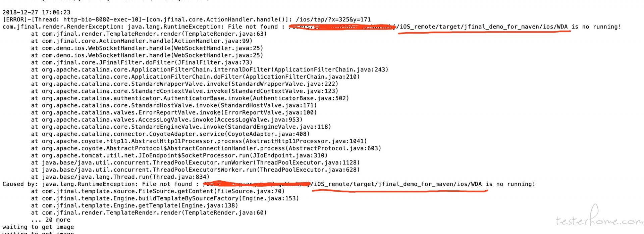Image resolution: width=644 pixels, height=234 pixels.
Task: Click the timestamp 2018-12-27 17:06:23
Action: 37,12
